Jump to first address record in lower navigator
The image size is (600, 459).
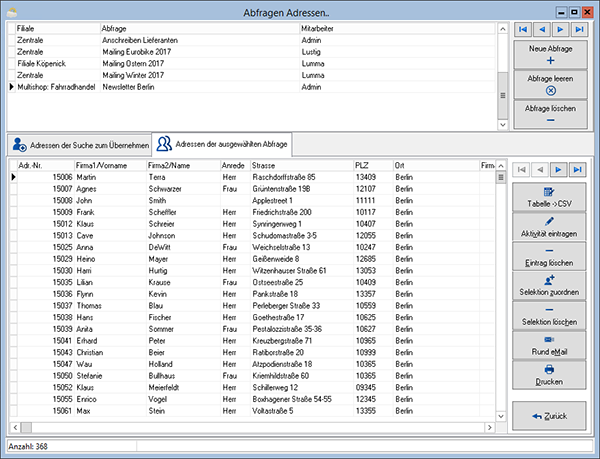(x=521, y=169)
